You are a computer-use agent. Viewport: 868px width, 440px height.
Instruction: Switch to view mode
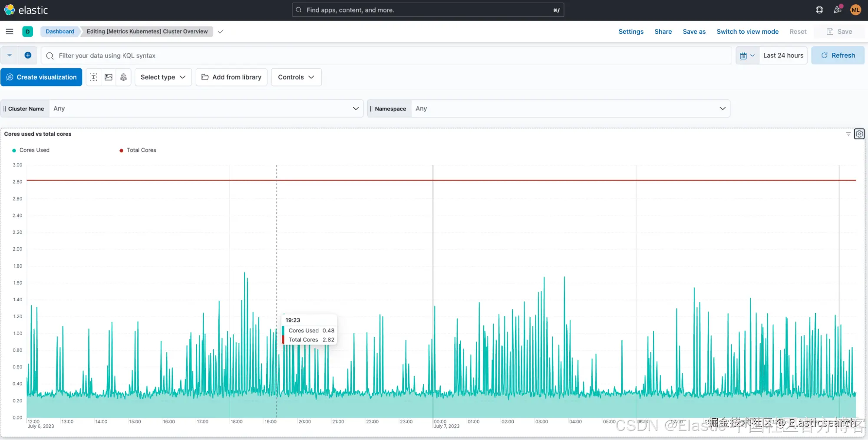(747, 32)
